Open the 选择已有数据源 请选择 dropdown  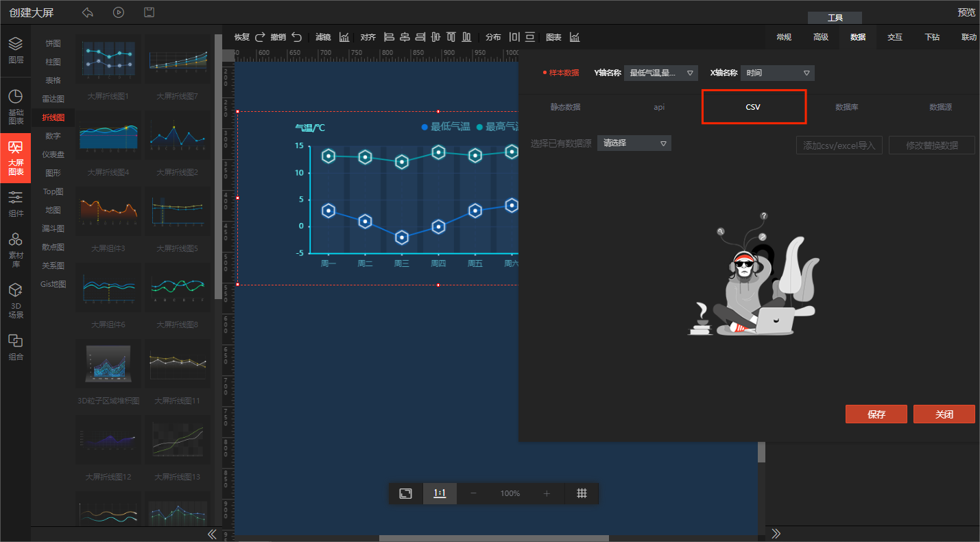coord(634,143)
